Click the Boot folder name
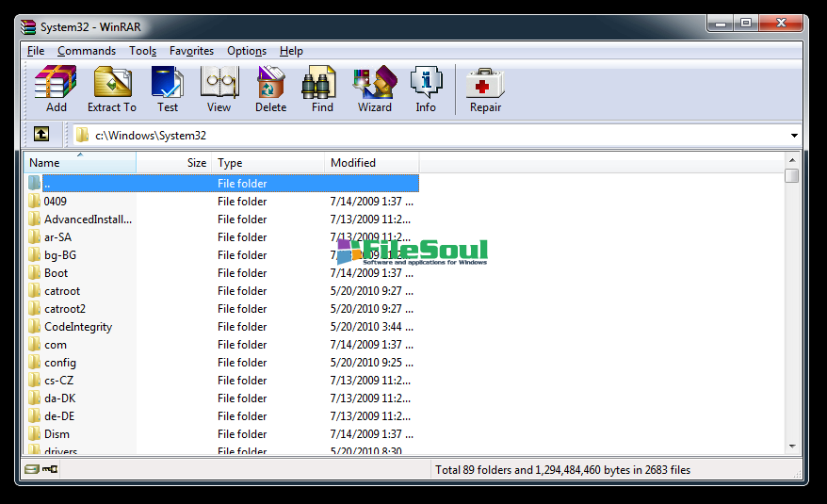 pos(56,273)
